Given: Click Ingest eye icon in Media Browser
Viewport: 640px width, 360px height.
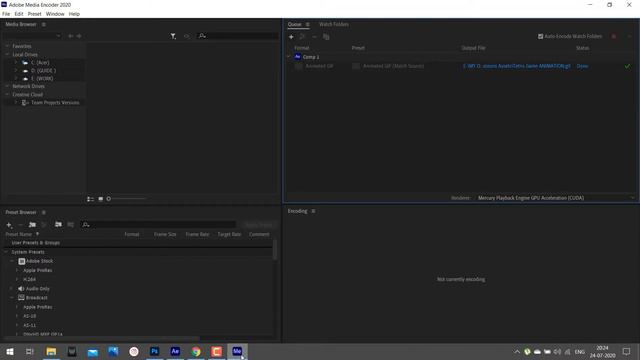Looking at the screenshot, I should (x=187, y=36).
